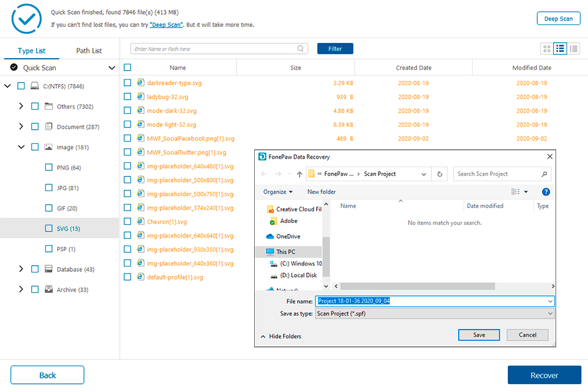Image resolution: width=588 pixels, height=392 pixels.
Task: Click the refresh icon in the save dialog
Action: 439,174
